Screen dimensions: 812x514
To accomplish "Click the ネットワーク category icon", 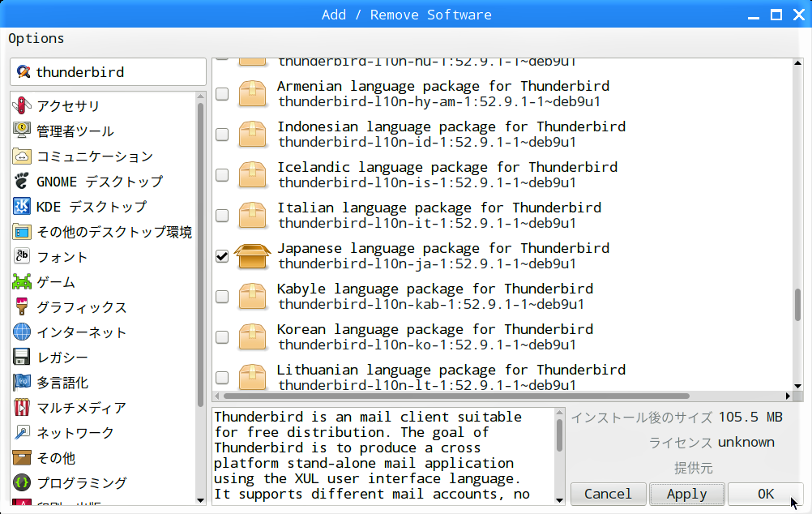I will 22,433.
